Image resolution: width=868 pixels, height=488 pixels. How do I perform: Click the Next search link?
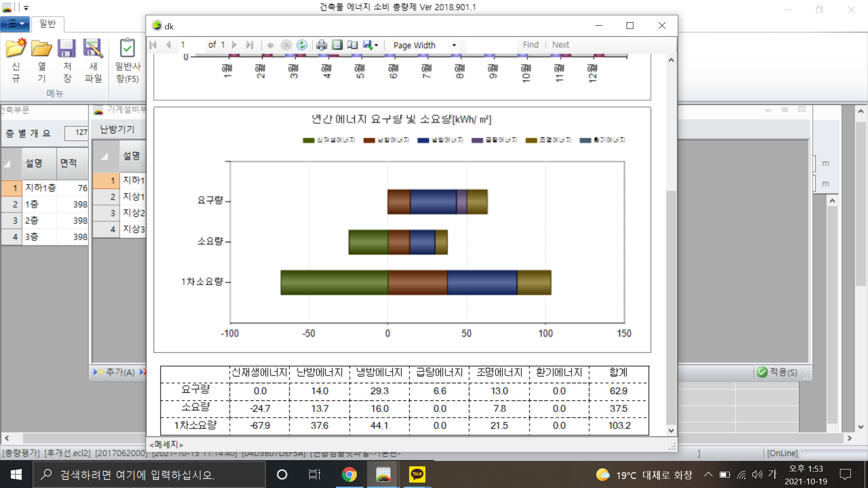(x=561, y=45)
